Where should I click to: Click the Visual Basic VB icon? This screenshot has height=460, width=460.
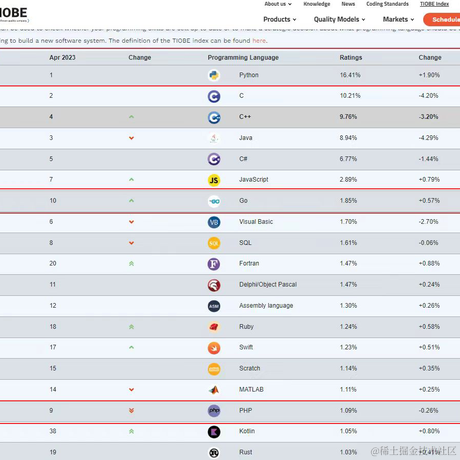tap(214, 222)
